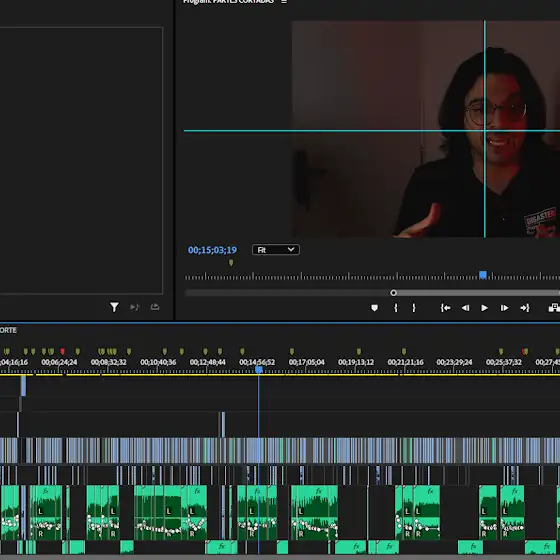Click the dimmed play-to icon next to filter funnel
Viewport: 560px width, 560px height.
click(x=134, y=307)
